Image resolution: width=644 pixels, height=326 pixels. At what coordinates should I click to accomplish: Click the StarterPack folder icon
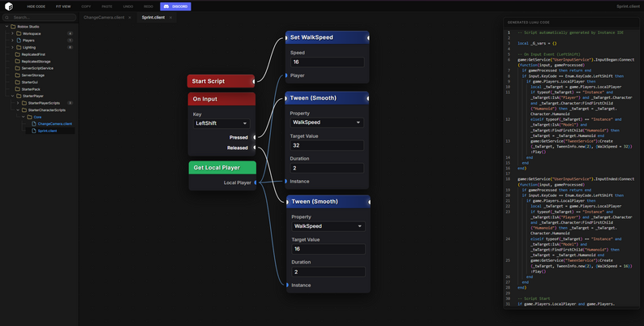(17, 89)
